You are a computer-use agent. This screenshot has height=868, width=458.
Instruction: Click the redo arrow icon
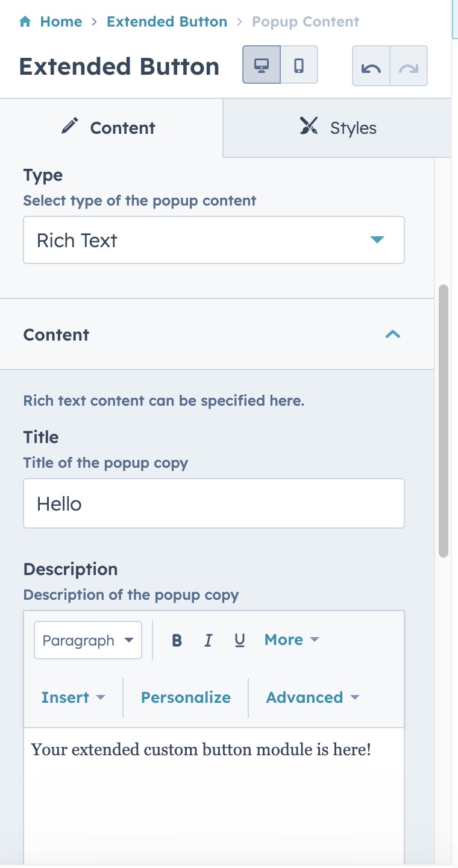[409, 66]
